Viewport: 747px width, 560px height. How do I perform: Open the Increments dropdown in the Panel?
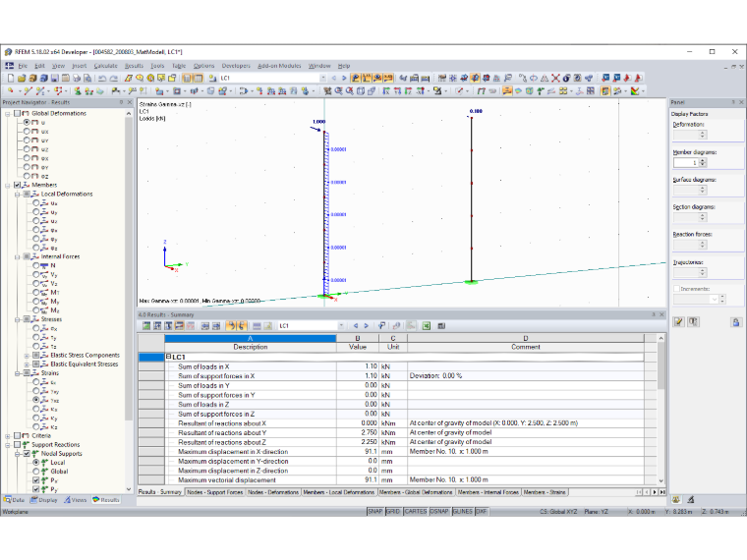pos(714,299)
